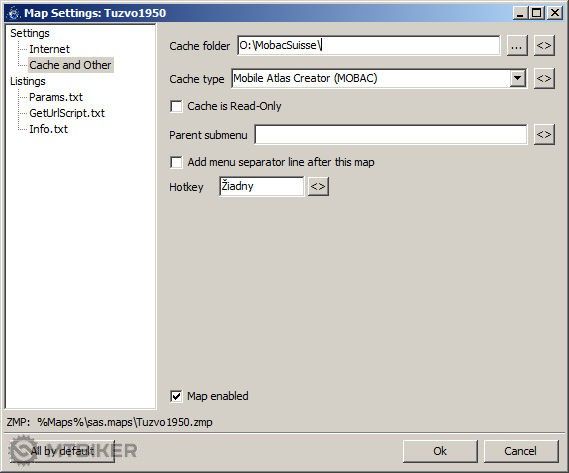Viewport: 569px width, 473px height.
Task: Browse for cache folder with ellipsis button
Action: [x=517, y=45]
